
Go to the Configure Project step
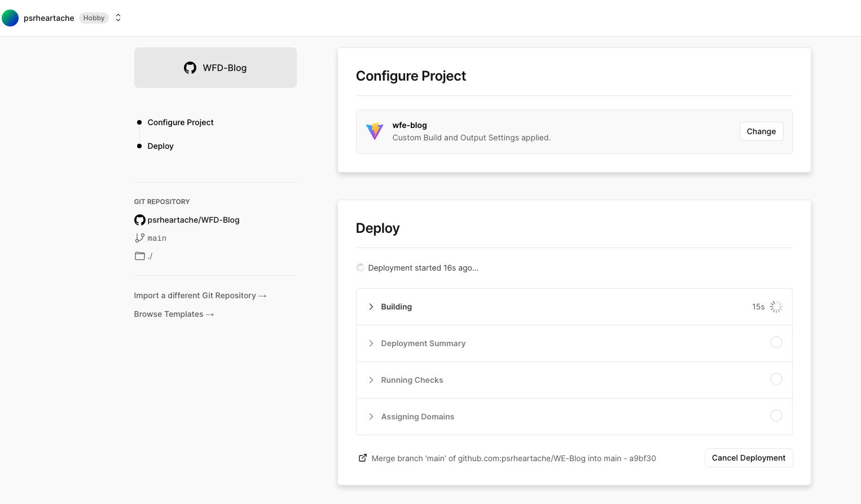click(x=181, y=122)
